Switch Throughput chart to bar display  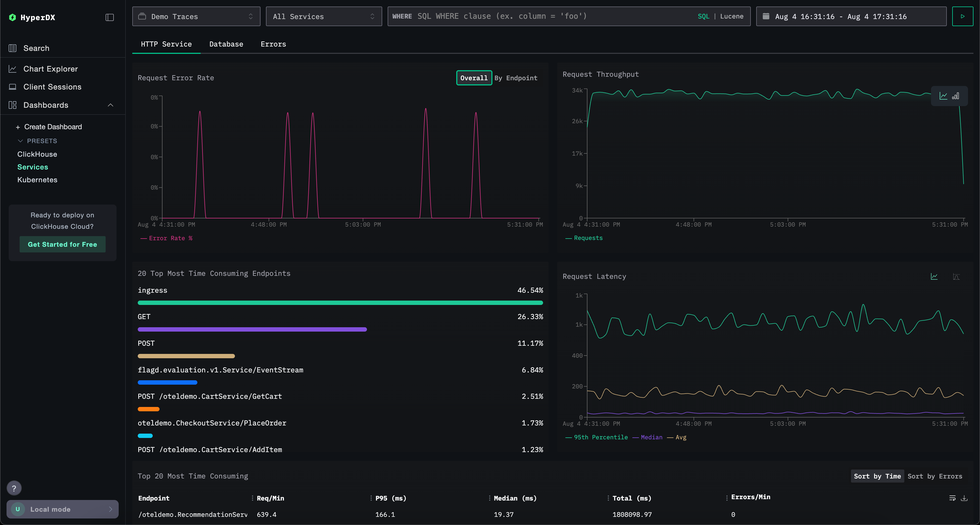956,96
